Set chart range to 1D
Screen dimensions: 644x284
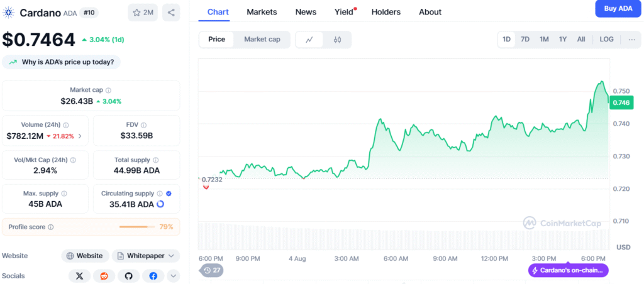[506, 40]
